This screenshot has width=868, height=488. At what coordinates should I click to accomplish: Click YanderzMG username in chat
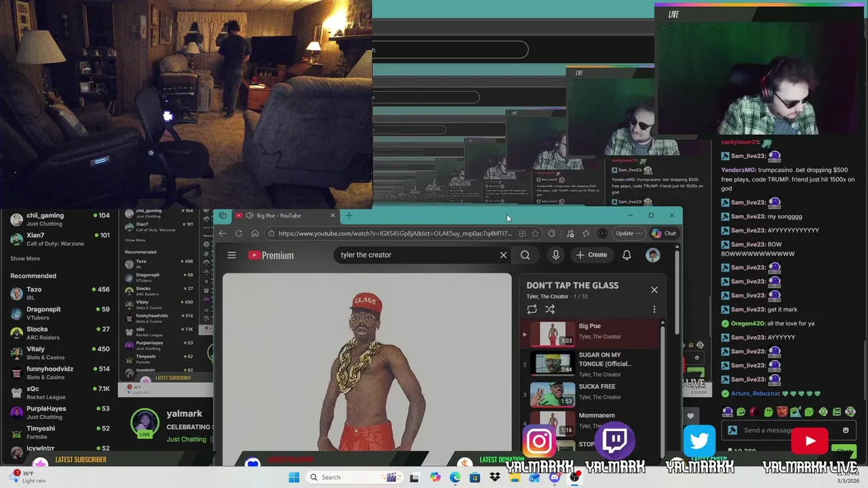coord(738,170)
